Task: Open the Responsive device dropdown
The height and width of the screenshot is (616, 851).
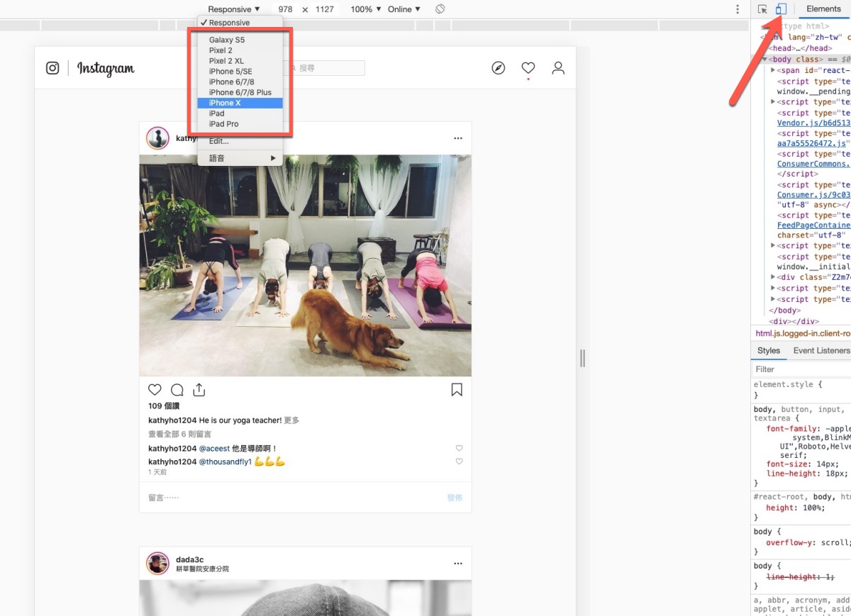Action: [x=234, y=9]
